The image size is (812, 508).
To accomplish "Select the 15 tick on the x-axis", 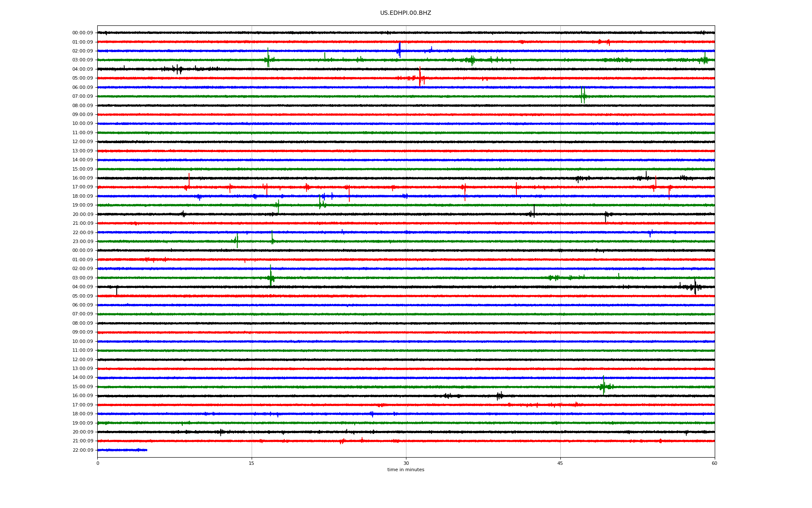I will tap(252, 463).
